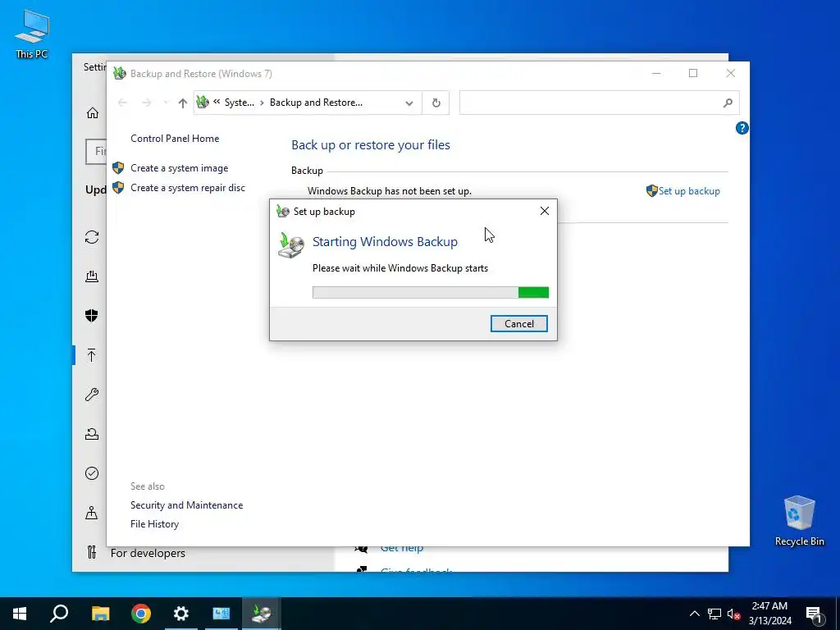Open Troubleshoot wrench icon in Settings
Screen dimensions: 840x630
click(x=92, y=395)
